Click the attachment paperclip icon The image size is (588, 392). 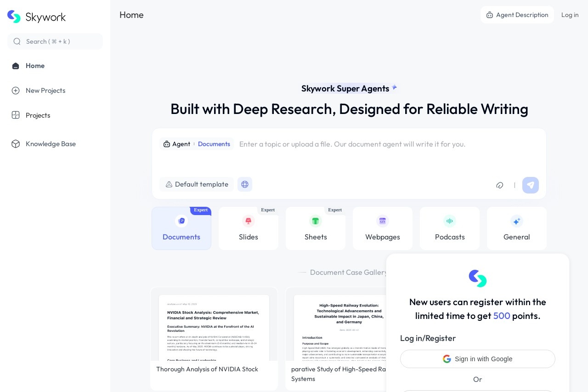click(x=500, y=185)
